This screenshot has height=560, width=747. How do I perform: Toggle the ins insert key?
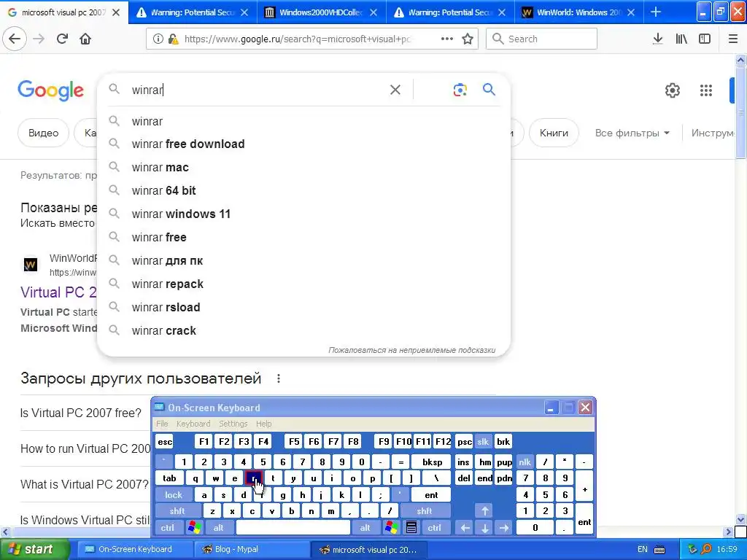[463, 462]
